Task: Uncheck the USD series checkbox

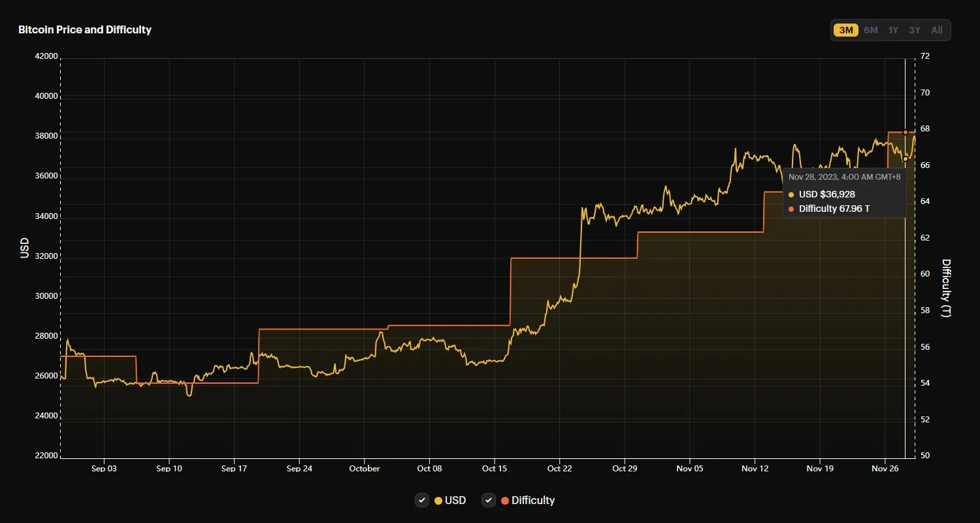Action: (422, 500)
